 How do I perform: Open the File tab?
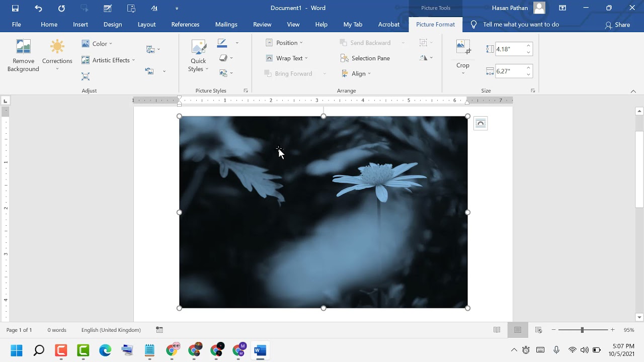tap(17, 24)
